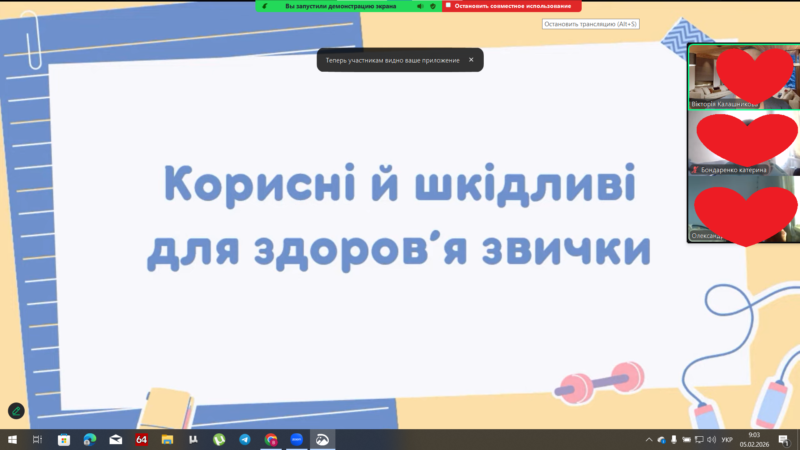
Task: Switch to Zoom app in the taskbar
Action: tap(297, 439)
